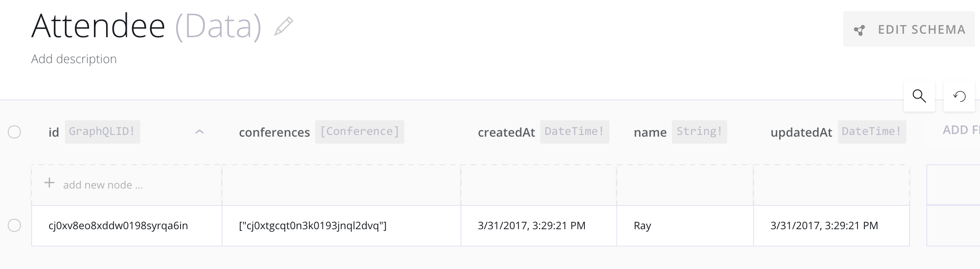The width and height of the screenshot is (980, 269).
Task: Select the Ray row checkbox
Action: click(x=14, y=225)
